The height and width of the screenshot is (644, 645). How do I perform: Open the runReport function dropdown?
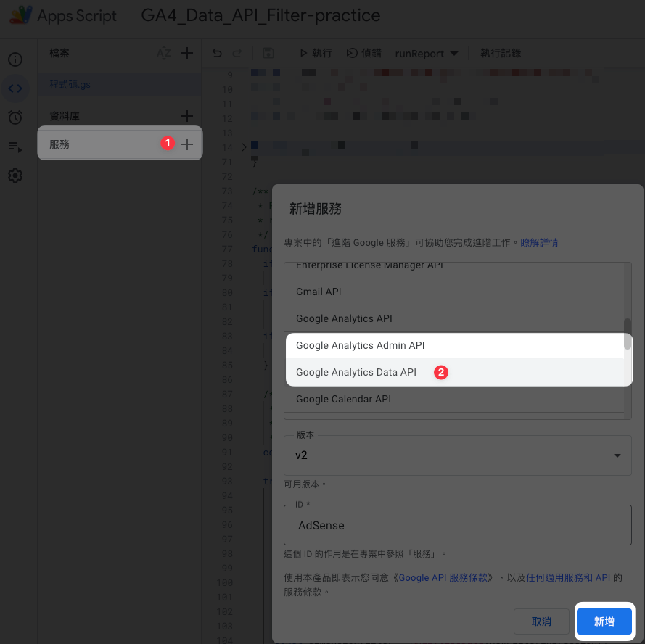(x=427, y=53)
